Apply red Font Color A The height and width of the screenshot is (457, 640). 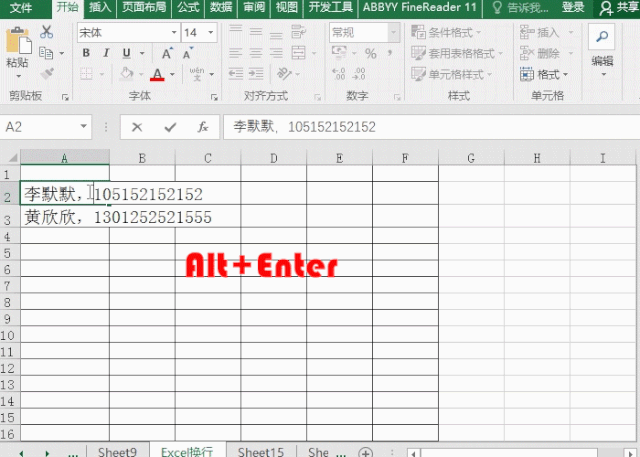pos(158,74)
